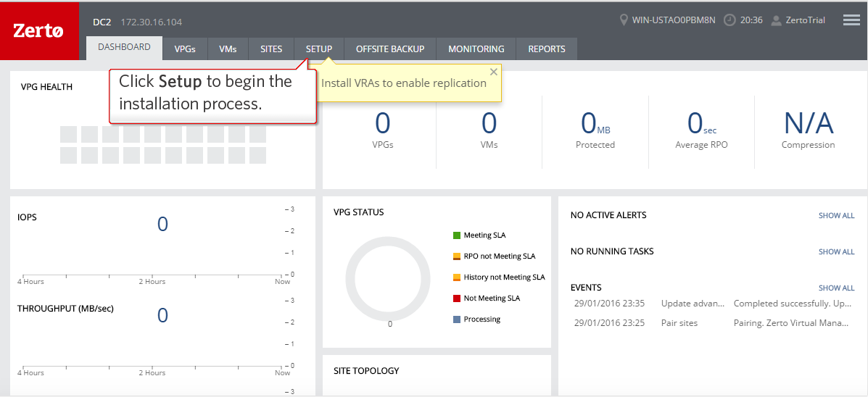Open the Sites tab
Viewport: 868px width, 397px height.
[x=271, y=49]
